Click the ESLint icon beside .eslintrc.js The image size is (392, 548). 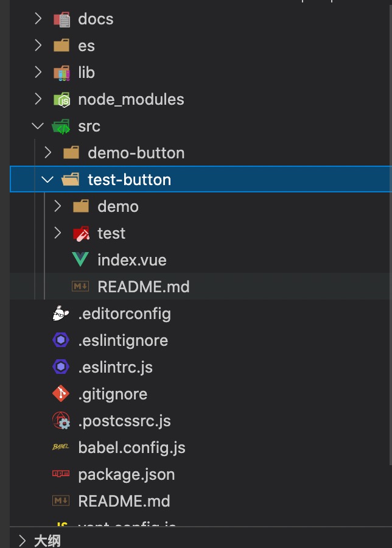[x=61, y=367]
